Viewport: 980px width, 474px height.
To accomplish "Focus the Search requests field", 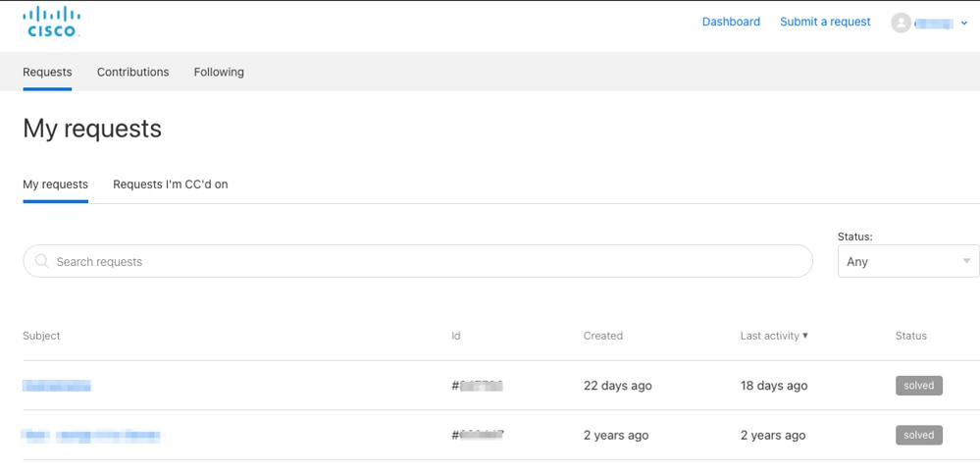I will [418, 261].
